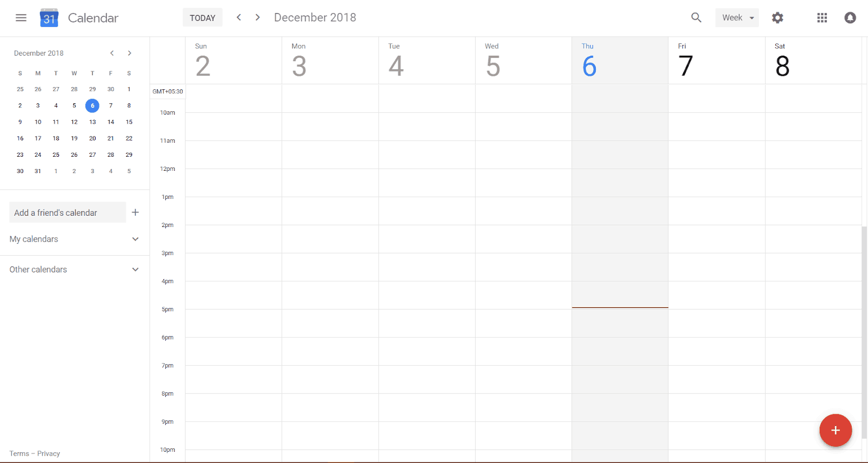Viewport: 868px width, 463px height.
Task: Open Friday 7 day header
Action: (x=685, y=61)
